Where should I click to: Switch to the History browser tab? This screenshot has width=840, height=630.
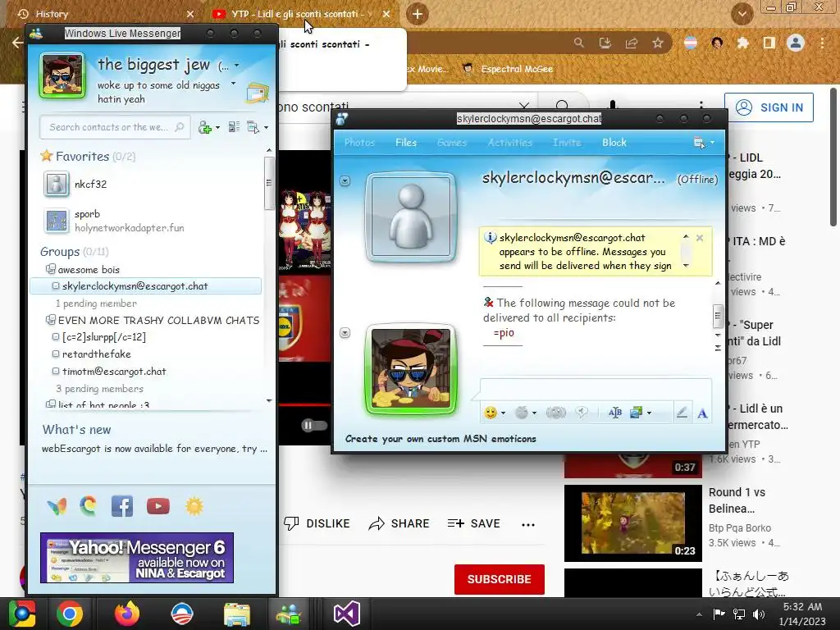click(x=106, y=14)
